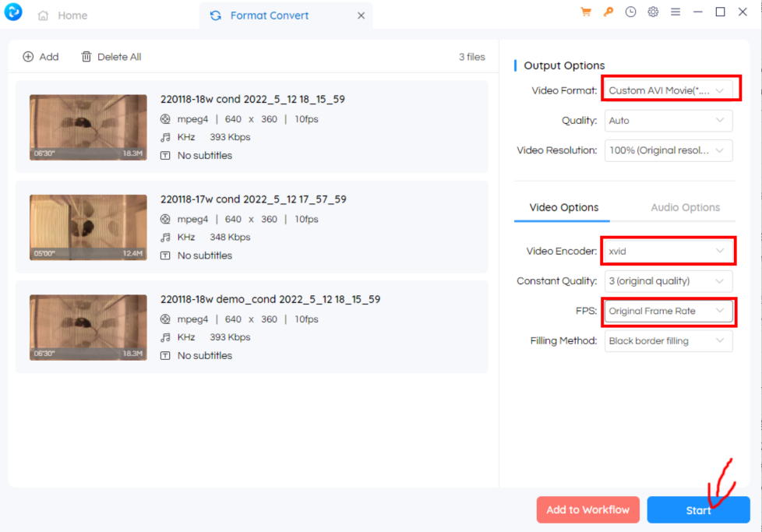The height and width of the screenshot is (532, 762).
Task: Click the Add to Workflow button
Action: point(587,509)
